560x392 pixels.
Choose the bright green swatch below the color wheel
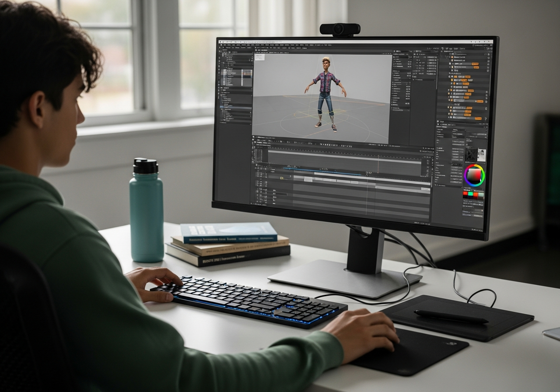click(471, 194)
